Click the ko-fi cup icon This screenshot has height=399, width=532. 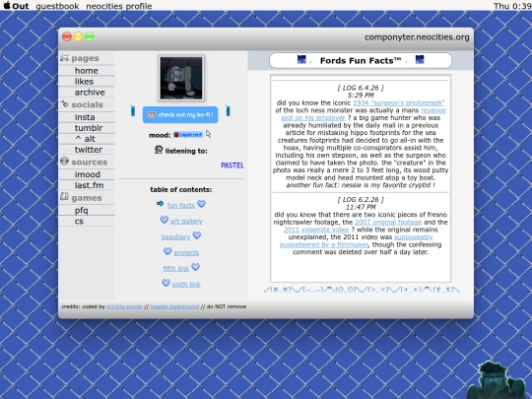152,114
